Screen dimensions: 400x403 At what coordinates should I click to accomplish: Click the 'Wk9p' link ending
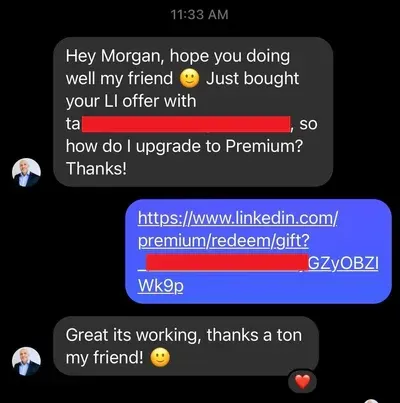pyautogui.click(x=160, y=286)
